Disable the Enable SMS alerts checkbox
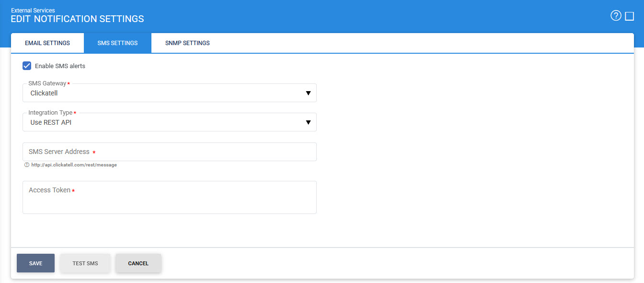 click(27, 66)
